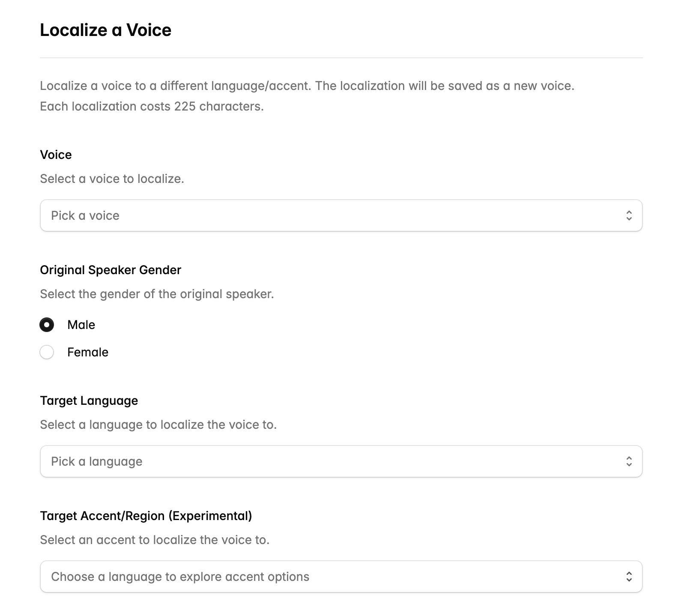Click the Original Speaker Gender label
Viewport: 675px width, 616px height.
pyautogui.click(x=111, y=270)
